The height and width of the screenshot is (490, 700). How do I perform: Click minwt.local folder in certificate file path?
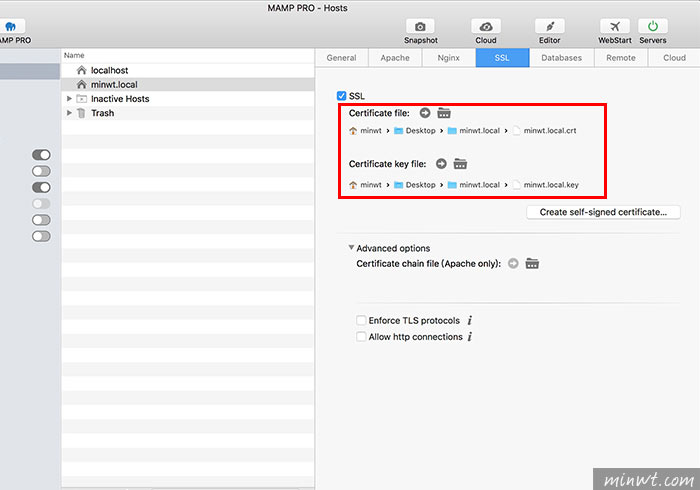pyautogui.click(x=479, y=130)
